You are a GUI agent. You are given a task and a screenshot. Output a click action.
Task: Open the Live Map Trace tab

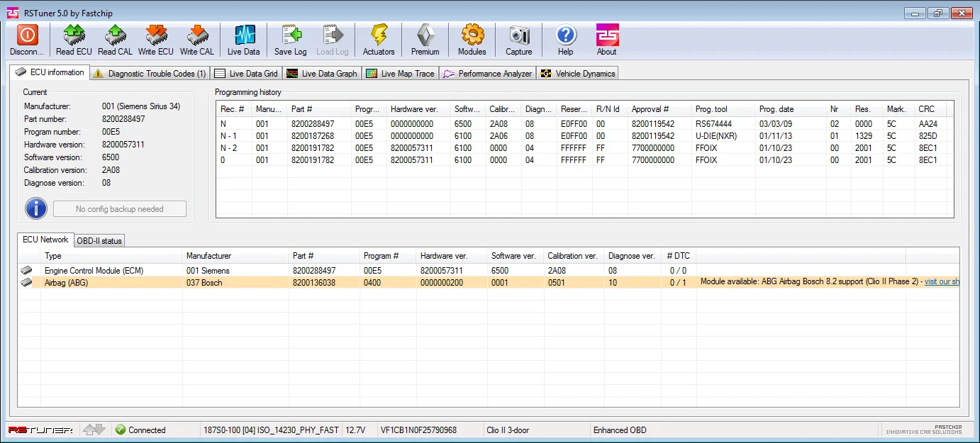pos(401,74)
